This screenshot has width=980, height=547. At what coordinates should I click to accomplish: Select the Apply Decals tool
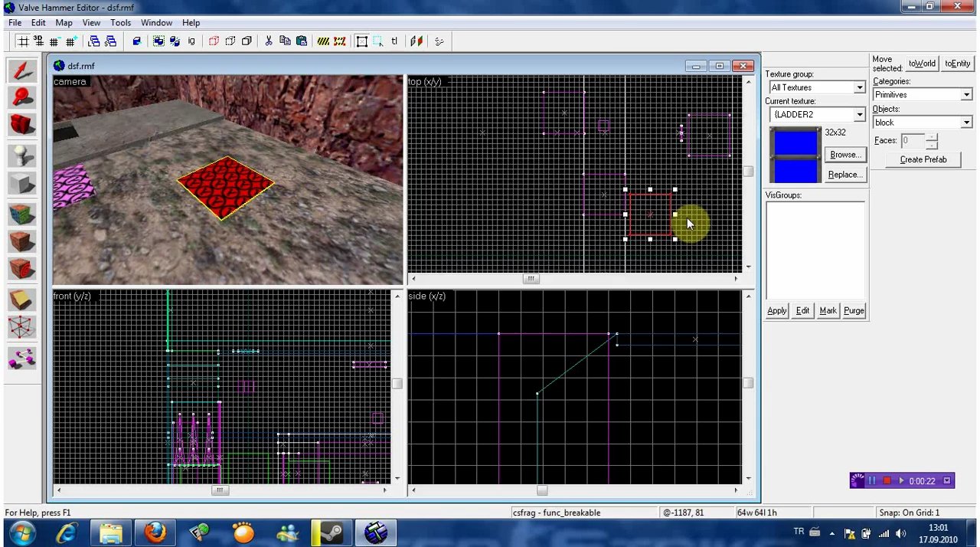[x=22, y=270]
